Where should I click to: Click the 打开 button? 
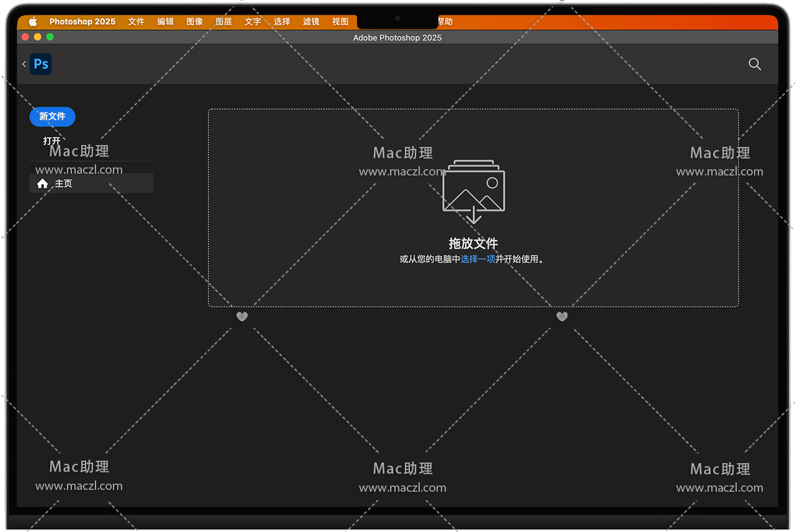52,141
